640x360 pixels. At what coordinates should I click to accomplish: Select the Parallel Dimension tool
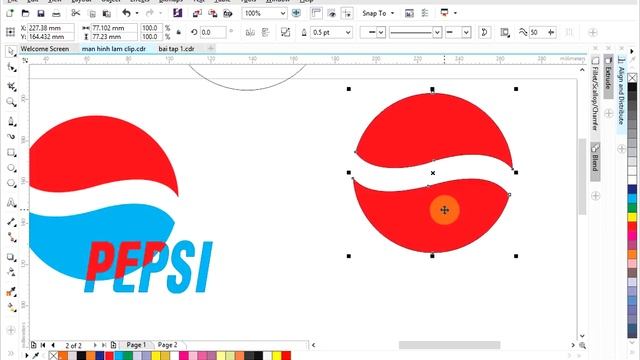pos(11,222)
